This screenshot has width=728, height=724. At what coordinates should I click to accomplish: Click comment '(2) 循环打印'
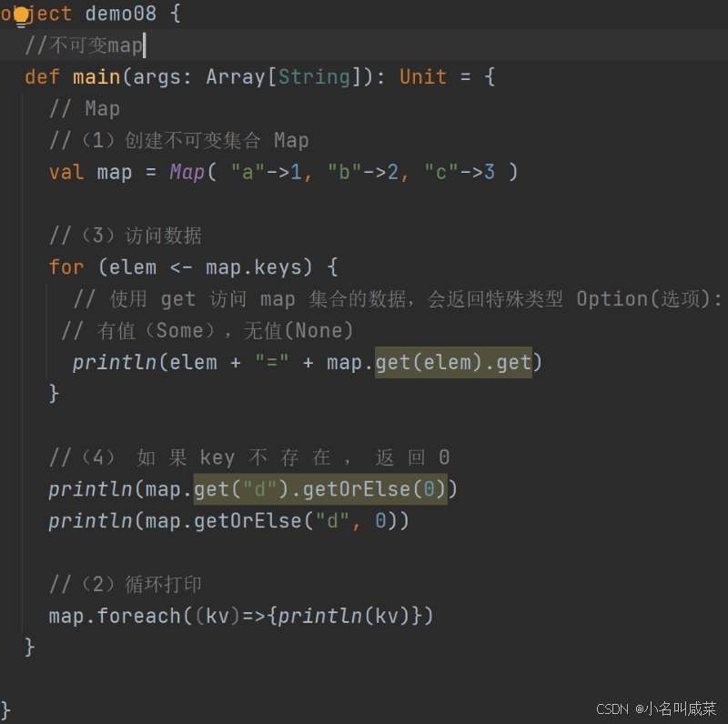pyautogui.click(x=126, y=584)
